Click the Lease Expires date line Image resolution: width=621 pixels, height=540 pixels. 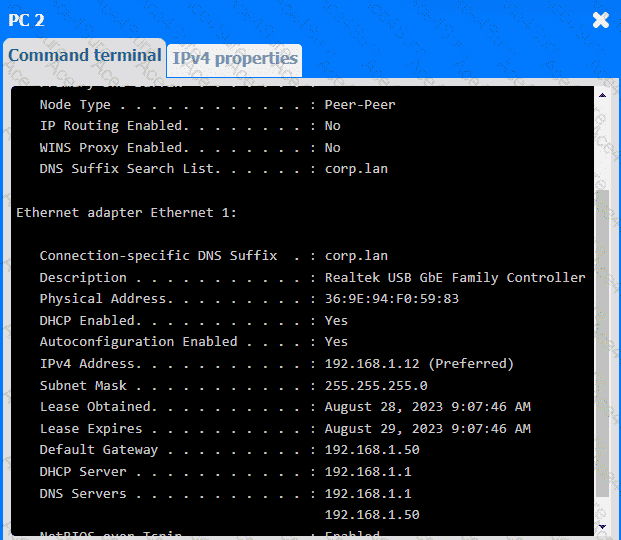pyautogui.click(x=284, y=428)
